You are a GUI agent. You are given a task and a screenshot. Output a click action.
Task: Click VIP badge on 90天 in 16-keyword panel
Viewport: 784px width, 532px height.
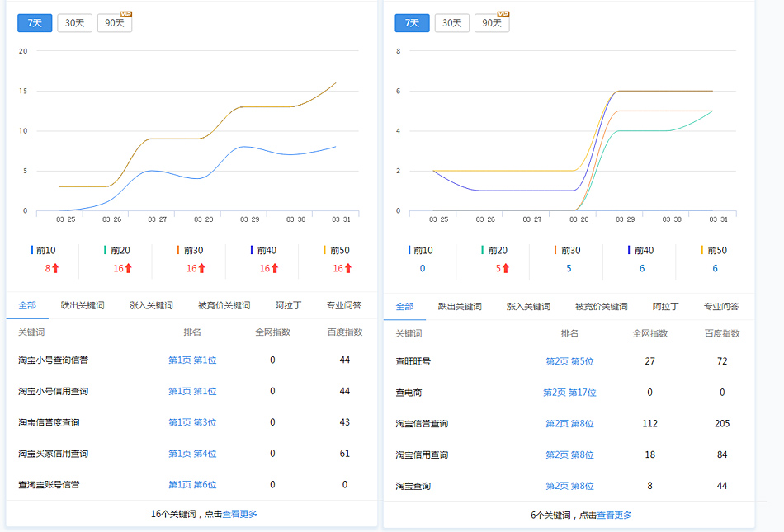coord(125,15)
